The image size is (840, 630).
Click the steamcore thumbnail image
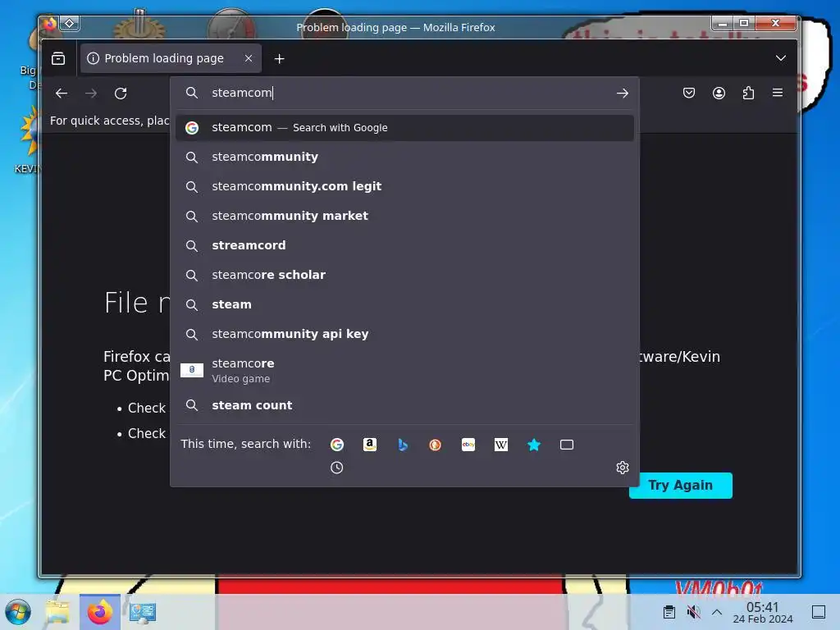192,370
